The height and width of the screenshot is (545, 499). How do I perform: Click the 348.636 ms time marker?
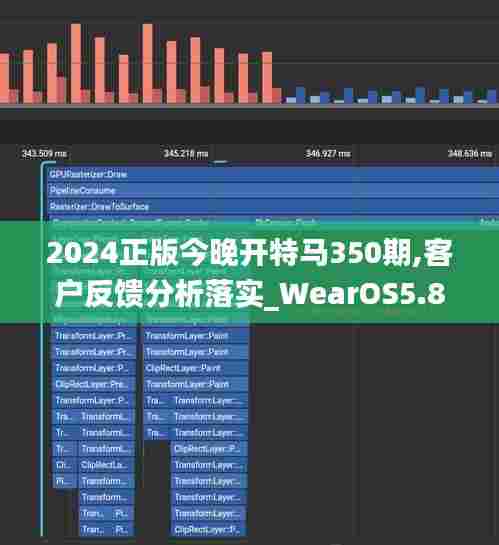[x=469, y=154]
